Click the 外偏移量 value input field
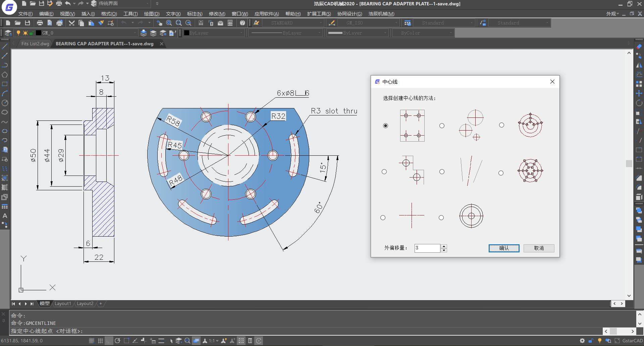The width and height of the screenshot is (644, 346). click(x=427, y=248)
